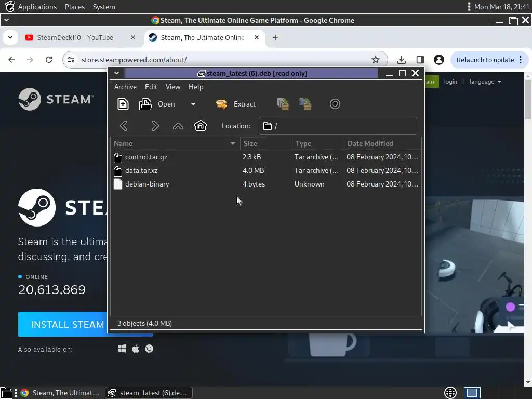Viewport: 532px width, 399px height.
Task: Click the Apple platform icon under Also available on
Action: pos(136,349)
